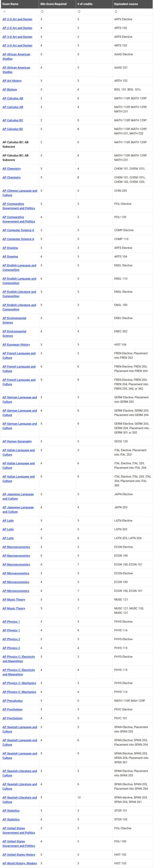Open the AP World History: Modern link
Image resolution: width=154 pixels, height=868 pixels.
[20, 863]
